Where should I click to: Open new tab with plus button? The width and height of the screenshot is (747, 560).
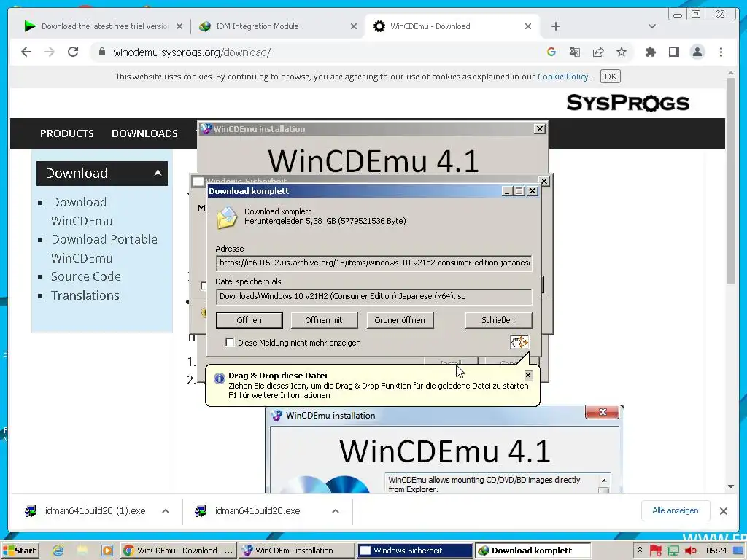click(x=555, y=26)
